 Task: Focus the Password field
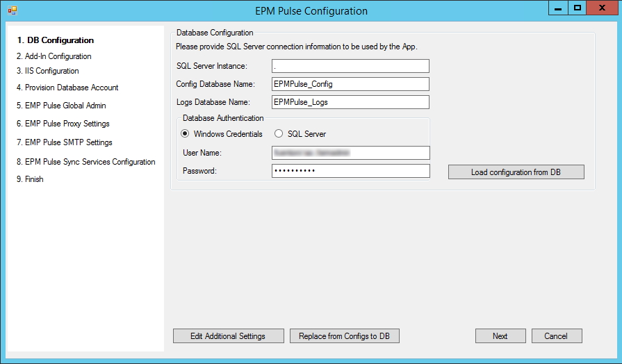[351, 171]
